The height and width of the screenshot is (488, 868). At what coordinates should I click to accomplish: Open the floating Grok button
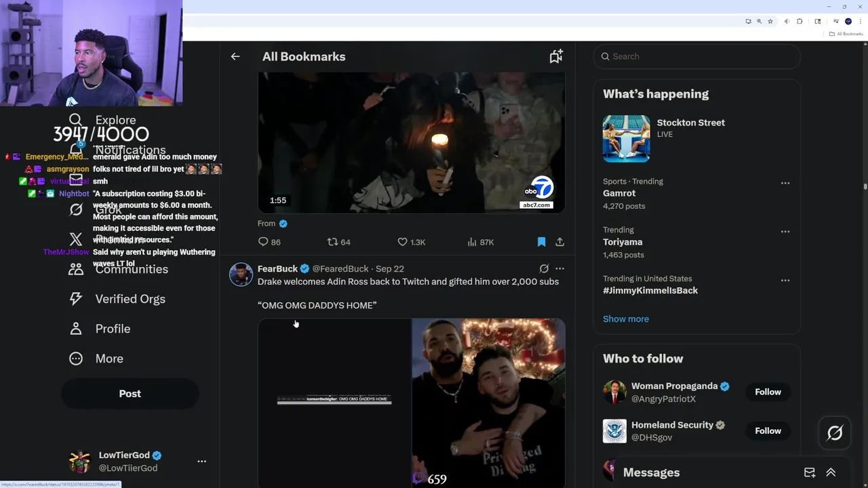tap(835, 432)
